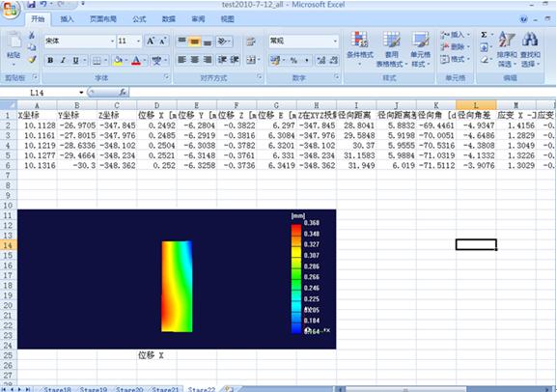Click the Increase Font Size icon
Viewport: 557px width, 392px height.
coord(151,41)
